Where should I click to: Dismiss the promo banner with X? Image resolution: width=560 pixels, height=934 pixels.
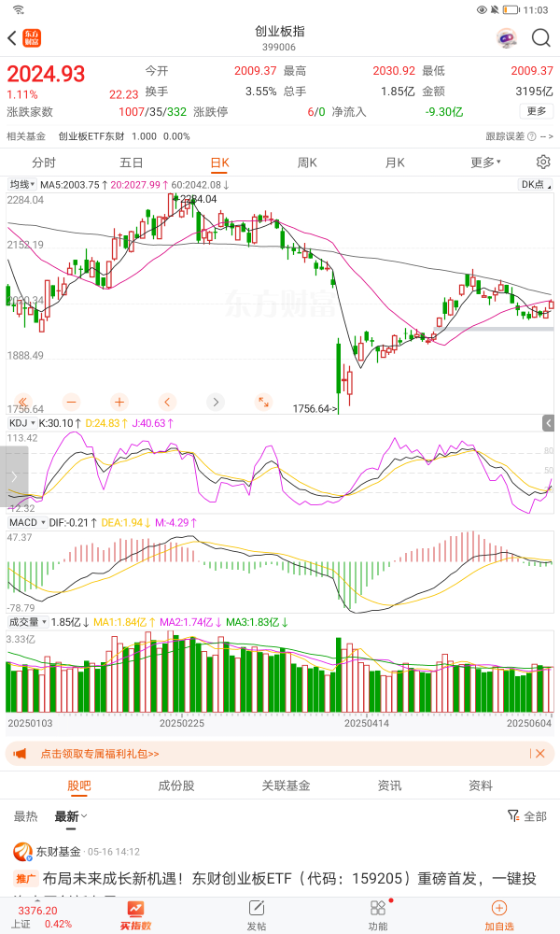click(539, 754)
